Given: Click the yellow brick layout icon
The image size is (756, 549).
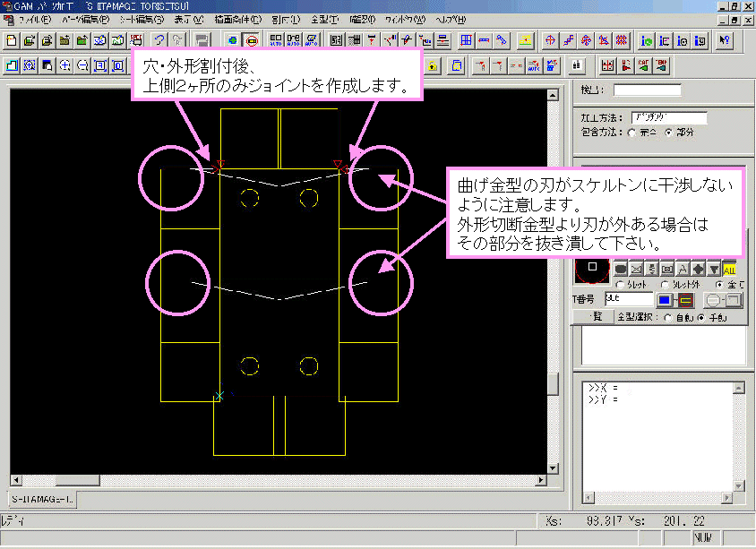Looking at the screenshot, I should click(x=526, y=40).
